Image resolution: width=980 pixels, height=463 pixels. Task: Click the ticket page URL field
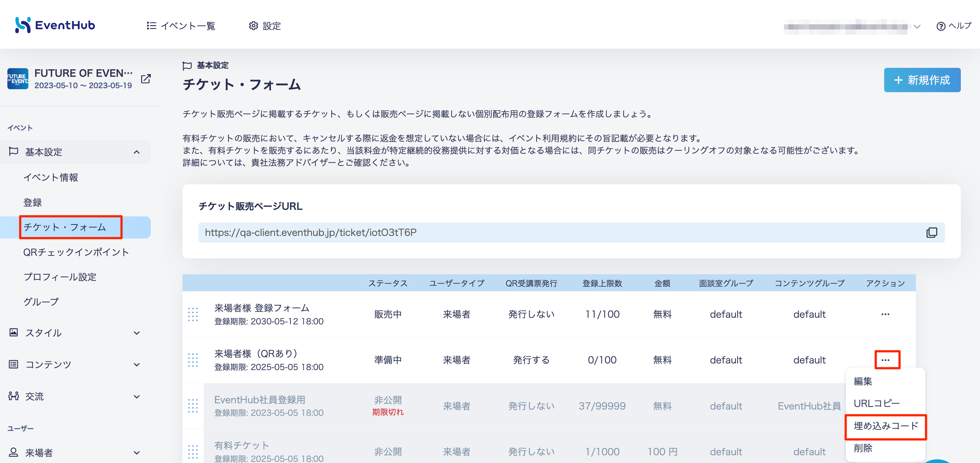pyautogui.click(x=571, y=233)
